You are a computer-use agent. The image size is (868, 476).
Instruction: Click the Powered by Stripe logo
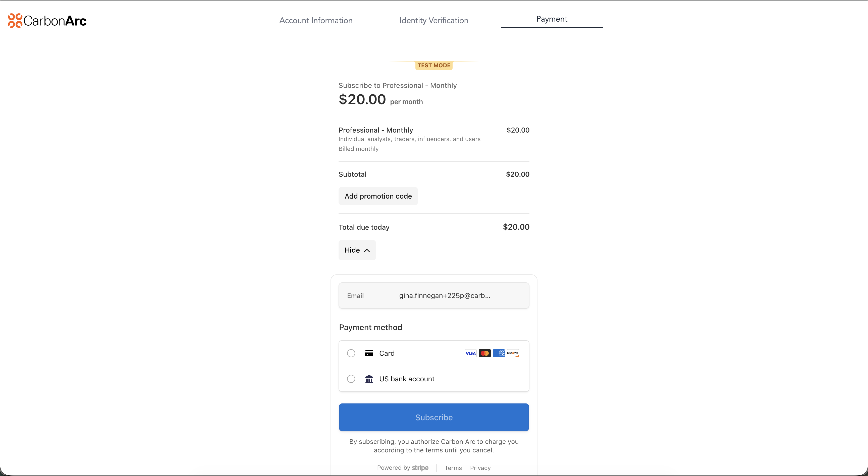[403, 467]
